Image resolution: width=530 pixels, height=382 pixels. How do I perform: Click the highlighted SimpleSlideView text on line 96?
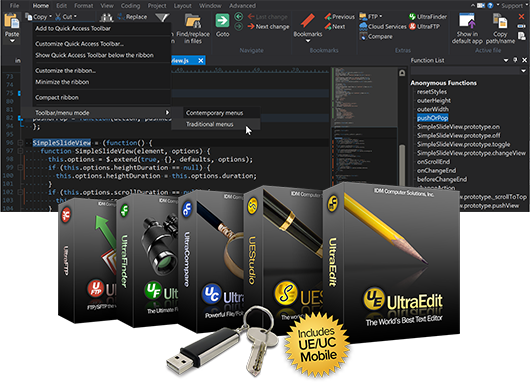(62, 143)
